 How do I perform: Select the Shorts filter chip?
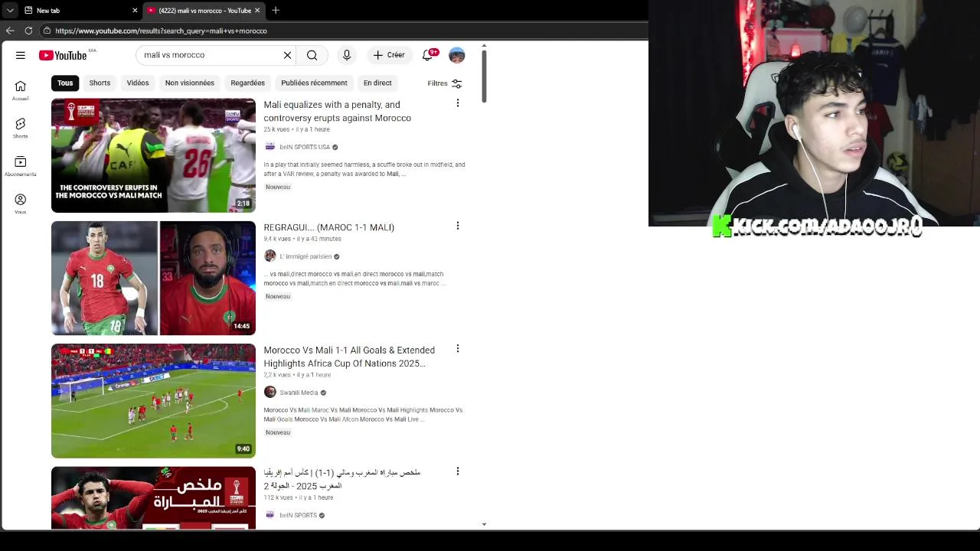[x=100, y=83]
